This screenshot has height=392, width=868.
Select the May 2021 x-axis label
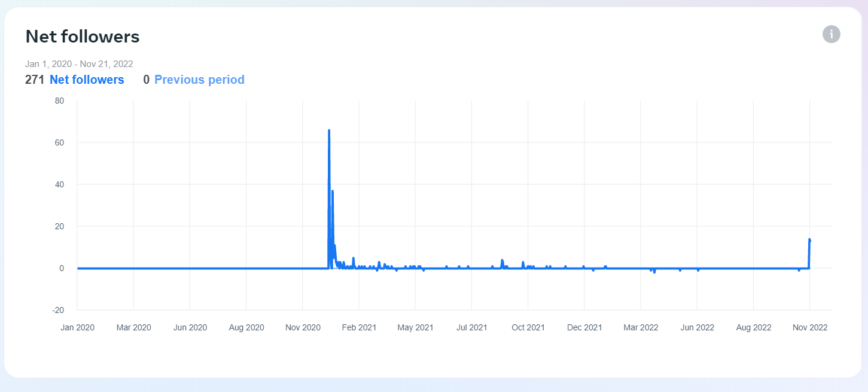tap(415, 327)
